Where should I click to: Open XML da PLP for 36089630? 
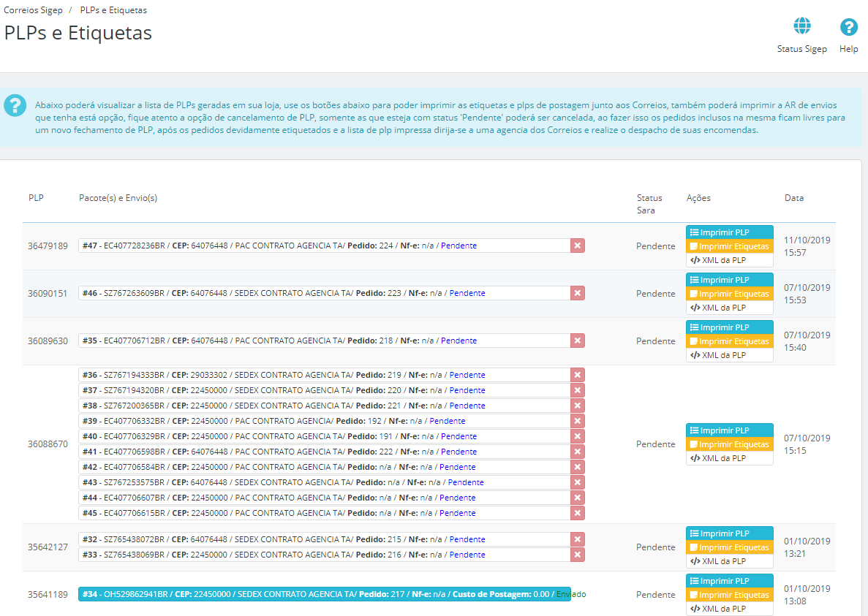point(729,355)
